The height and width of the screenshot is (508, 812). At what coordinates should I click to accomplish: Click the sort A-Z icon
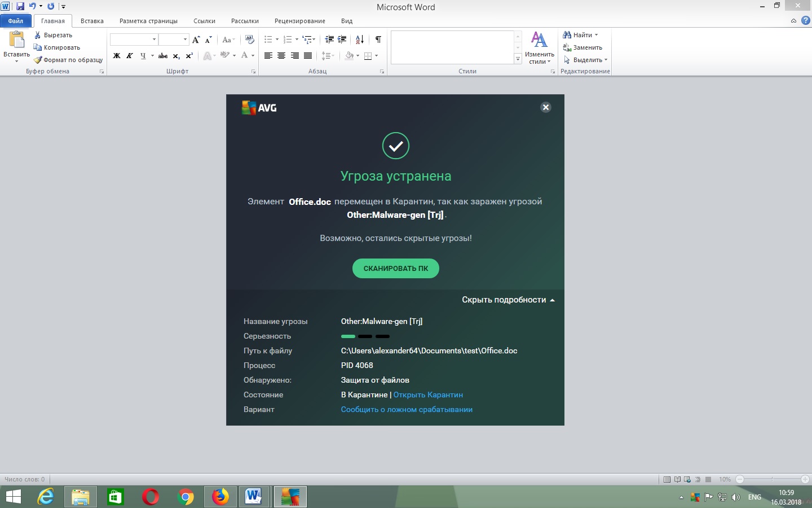pyautogui.click(x=359, y=40)
